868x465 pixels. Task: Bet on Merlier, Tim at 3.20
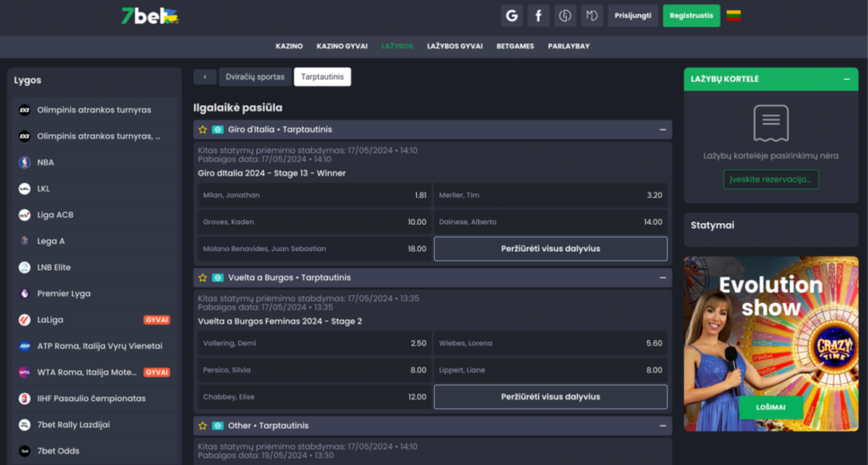click(x=550, y=195)
